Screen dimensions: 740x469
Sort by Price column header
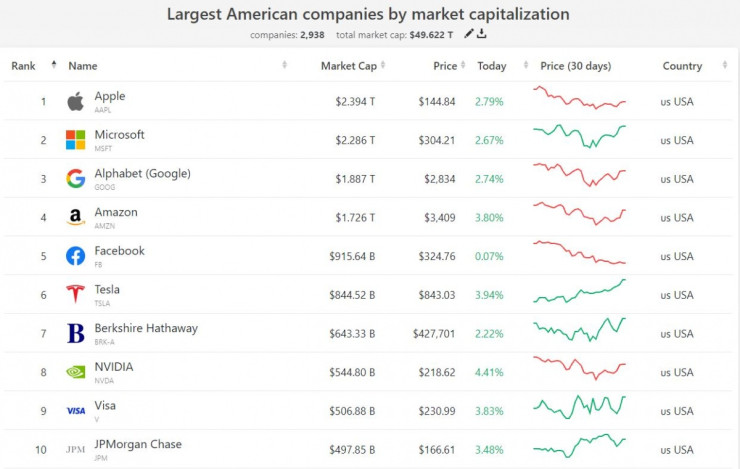[x=445, y=66]
